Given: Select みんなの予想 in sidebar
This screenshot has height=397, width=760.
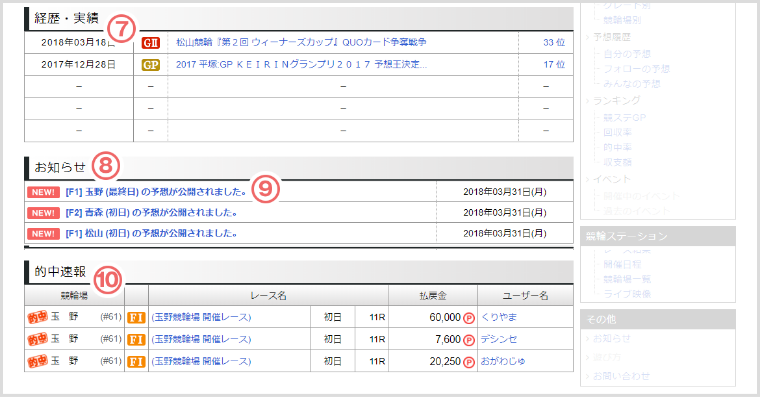Looking at the screenshot, I should 632,84.
